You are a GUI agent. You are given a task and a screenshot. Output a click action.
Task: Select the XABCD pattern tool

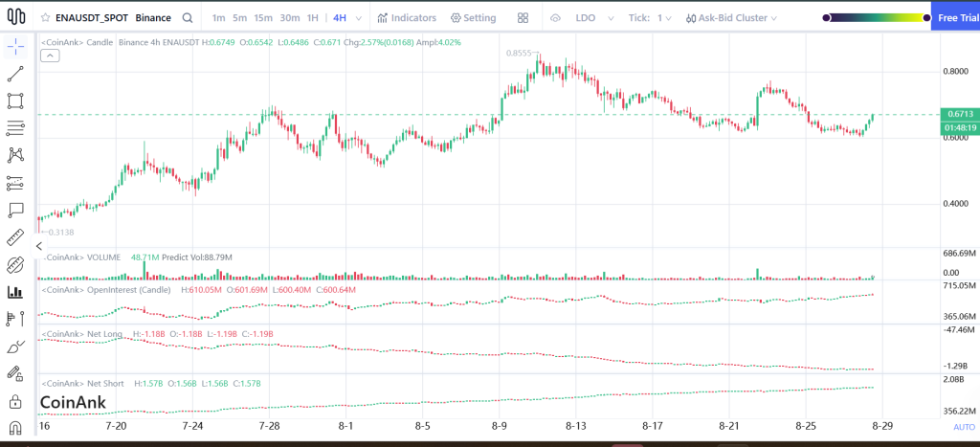[15, 155]
